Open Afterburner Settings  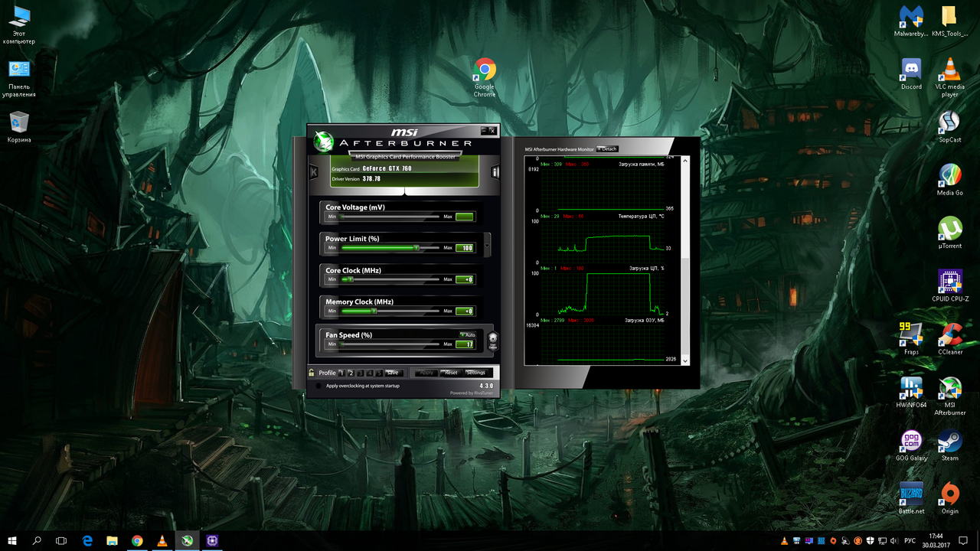[475, 373]
